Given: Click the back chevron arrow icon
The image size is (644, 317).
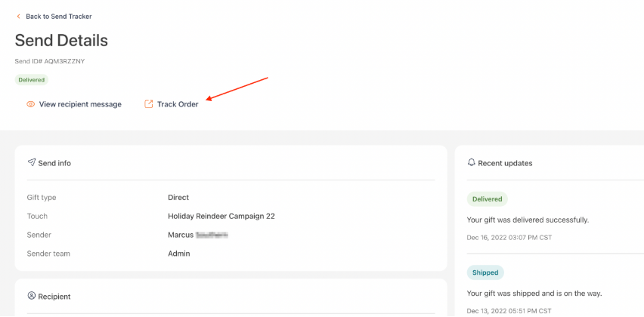Looking at the screenshot, I should (18, 17).
